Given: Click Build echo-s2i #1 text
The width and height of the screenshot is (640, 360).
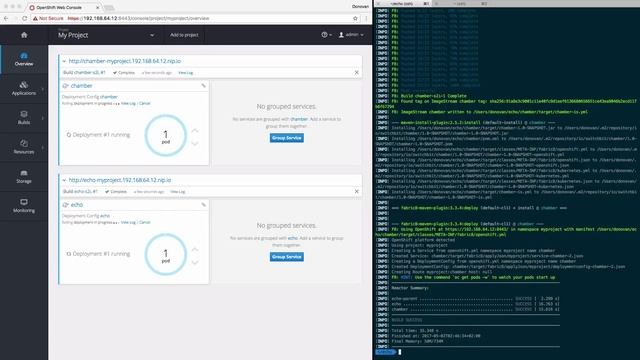Looking at the screenshot, I should 80,191.
